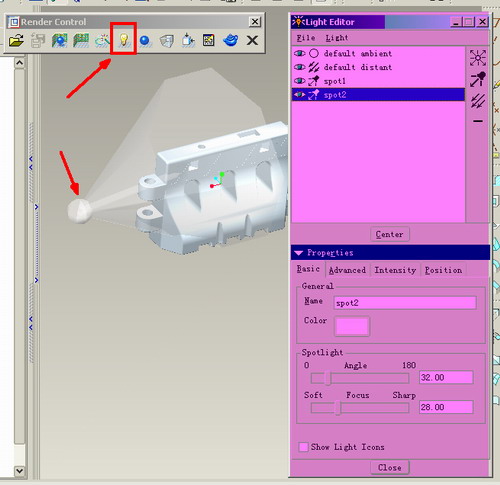The image size is (500, 485).
Task: Open the Light Editor lightbulb icon
Action: click(124, 40)
